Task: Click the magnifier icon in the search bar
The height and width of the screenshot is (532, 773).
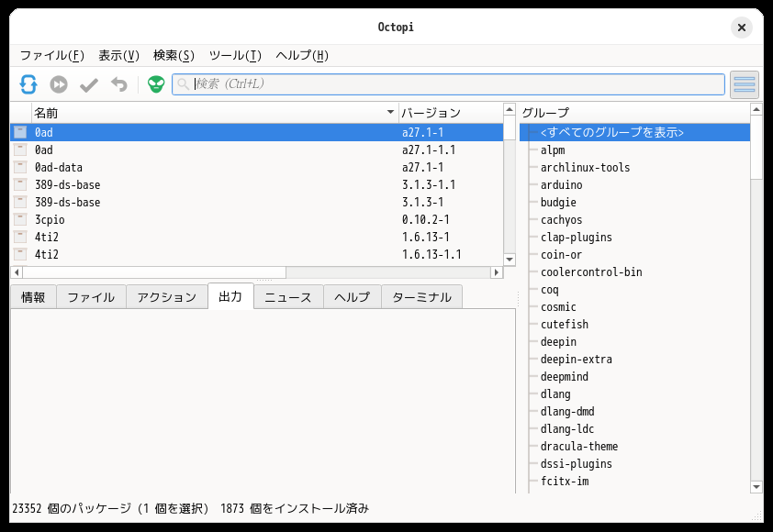Action: pos(184,83)
